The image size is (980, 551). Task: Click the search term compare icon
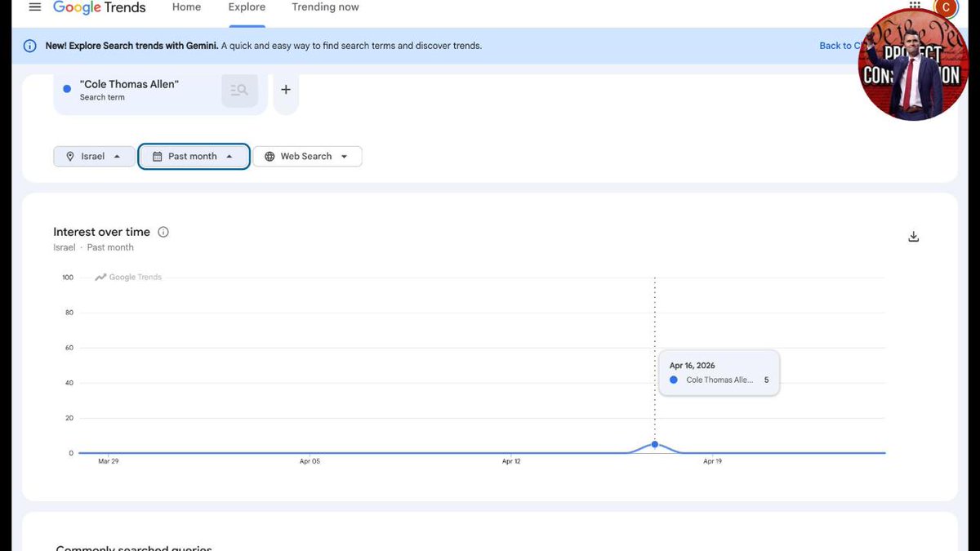(239, 91)
